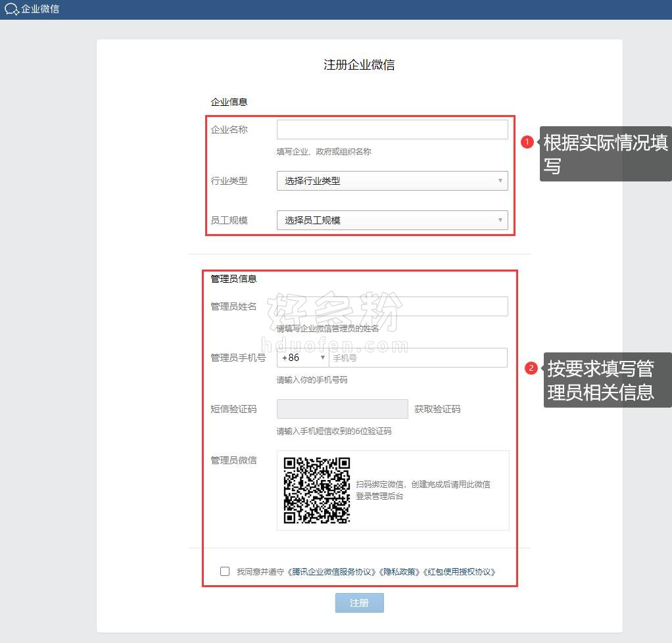Click the 注册 button

tap(359, 603)
